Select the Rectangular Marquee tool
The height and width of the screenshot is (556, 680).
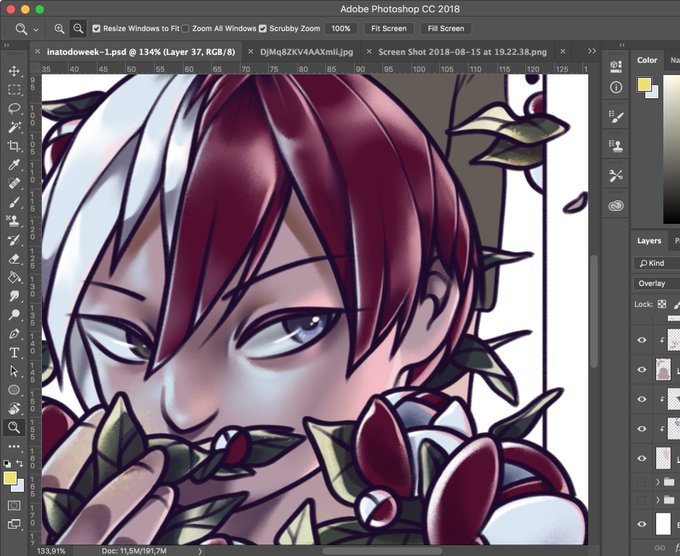pyautogui.click(x=14, y=90)
